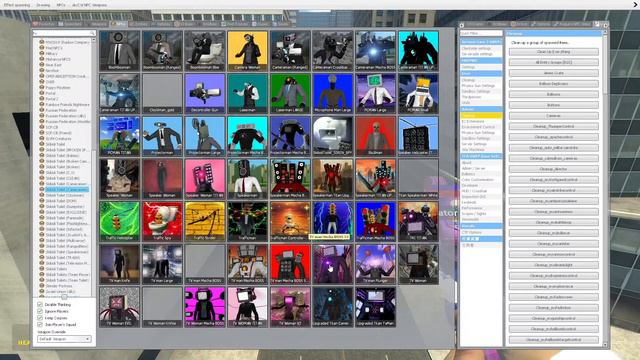640x360 pixels.
Task: Click the Cameras cleanup button
Action: pyautogui.click(x=553, y=116)
